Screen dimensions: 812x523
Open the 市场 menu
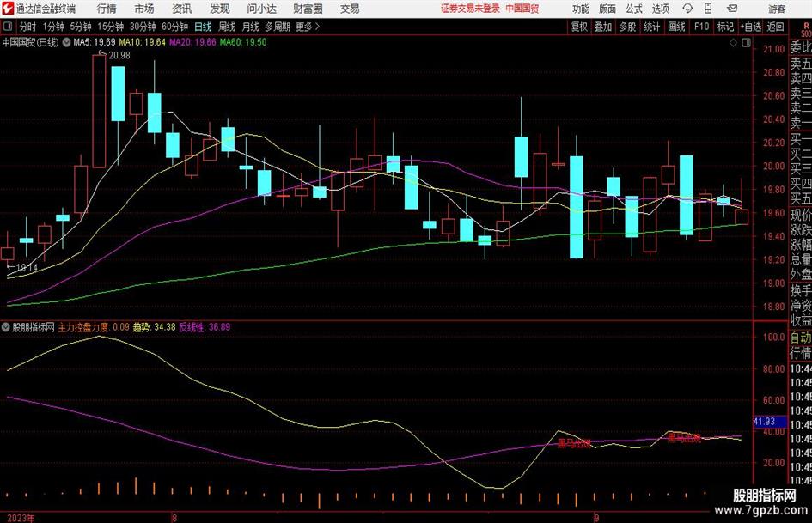click(x=144, y=9)
